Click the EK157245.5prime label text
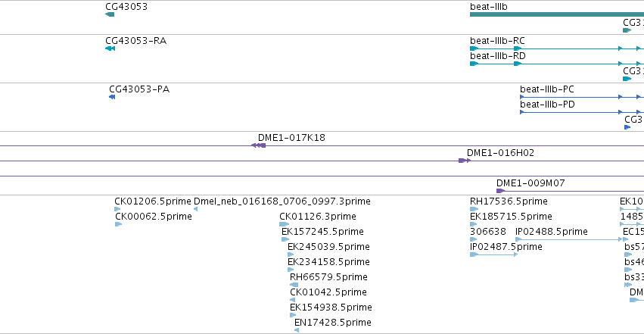The image size is (644, 334). pos(323,232)
